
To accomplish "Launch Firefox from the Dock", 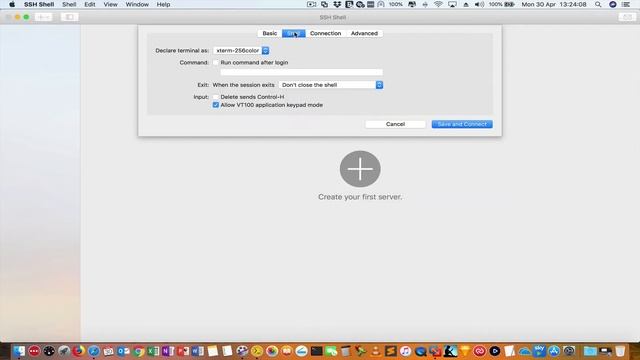I will 79,351.
